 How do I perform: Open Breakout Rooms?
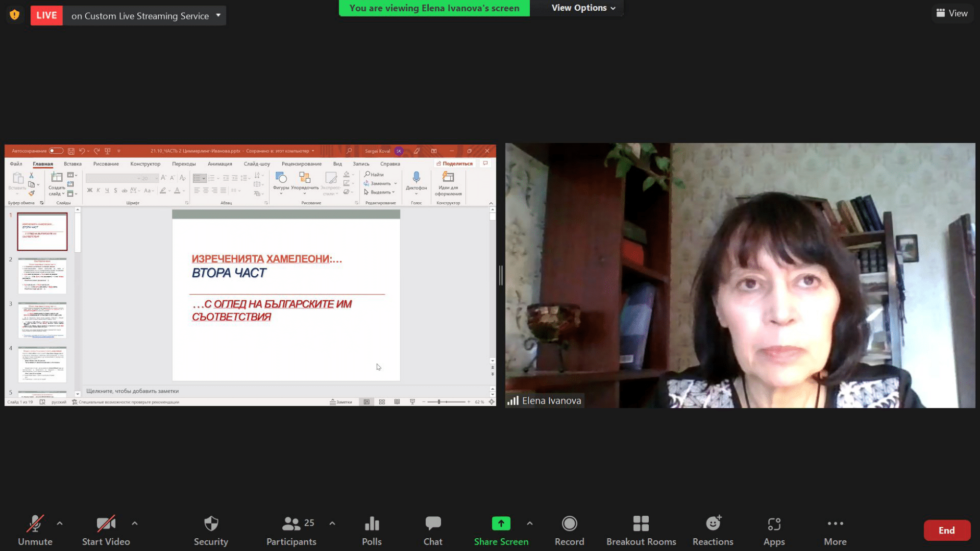point(640,524)
